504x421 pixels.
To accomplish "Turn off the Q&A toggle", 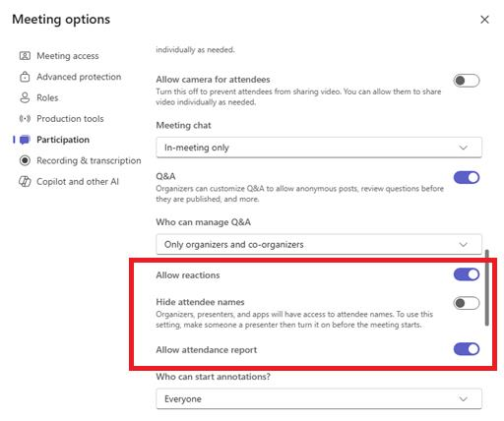I will pyautogui.click(x=467, y=177).
